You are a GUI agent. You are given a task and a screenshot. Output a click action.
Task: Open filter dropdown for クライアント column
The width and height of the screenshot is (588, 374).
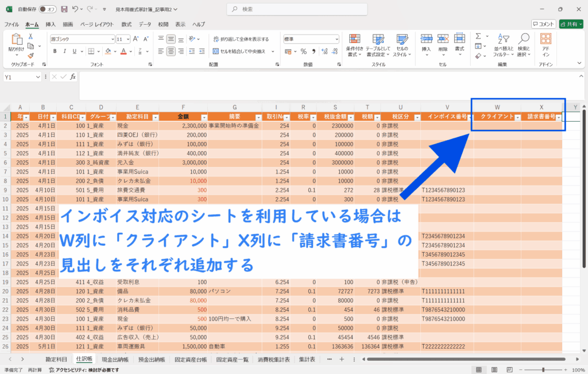517,117
